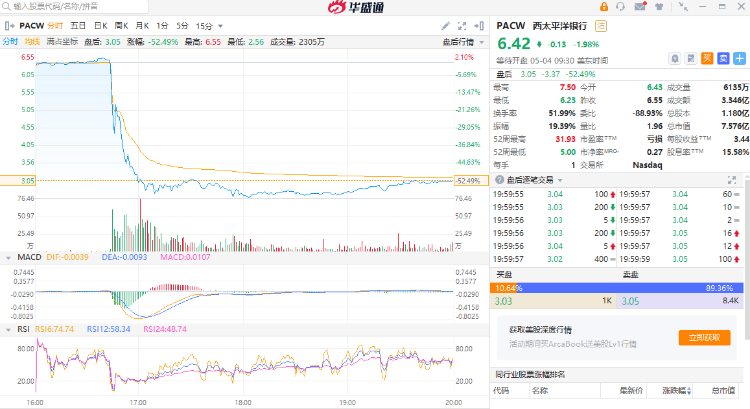Viewport: 750px width, 409px height.
Task: Toggle the 分时 line indicator
Action: [10, 42]
